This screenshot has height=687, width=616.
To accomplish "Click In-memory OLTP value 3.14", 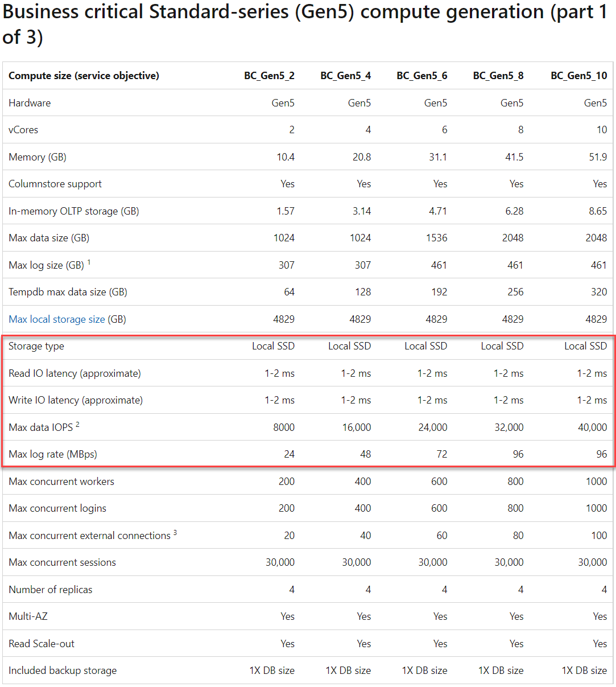I will [x=362, y=211].
